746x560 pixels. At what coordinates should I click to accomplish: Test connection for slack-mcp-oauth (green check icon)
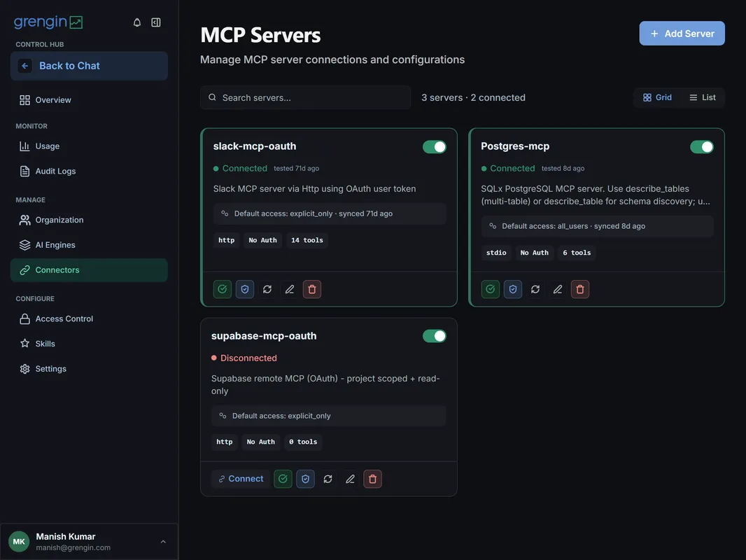[222, 289]
